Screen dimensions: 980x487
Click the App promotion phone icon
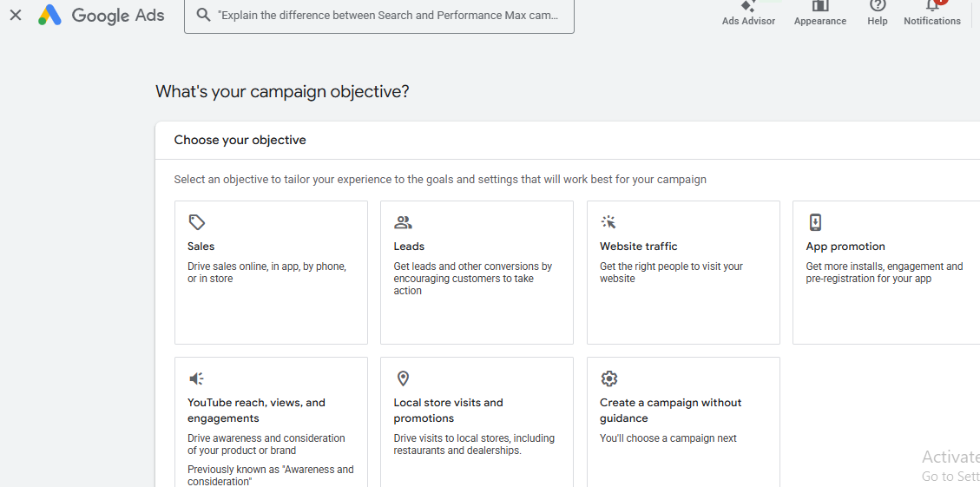(815, 222)
